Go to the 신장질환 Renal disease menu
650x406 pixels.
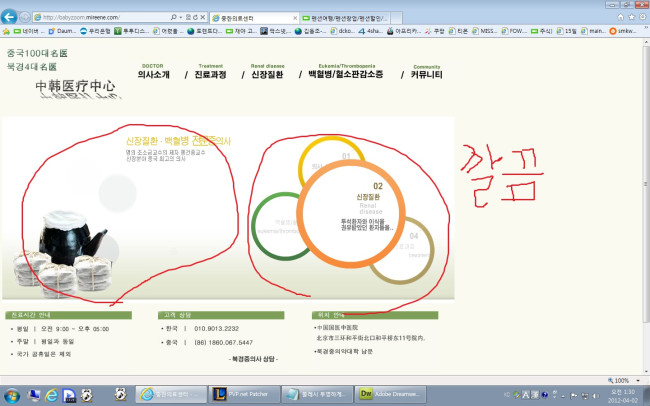pyautogui.click(x=268, y=73)
